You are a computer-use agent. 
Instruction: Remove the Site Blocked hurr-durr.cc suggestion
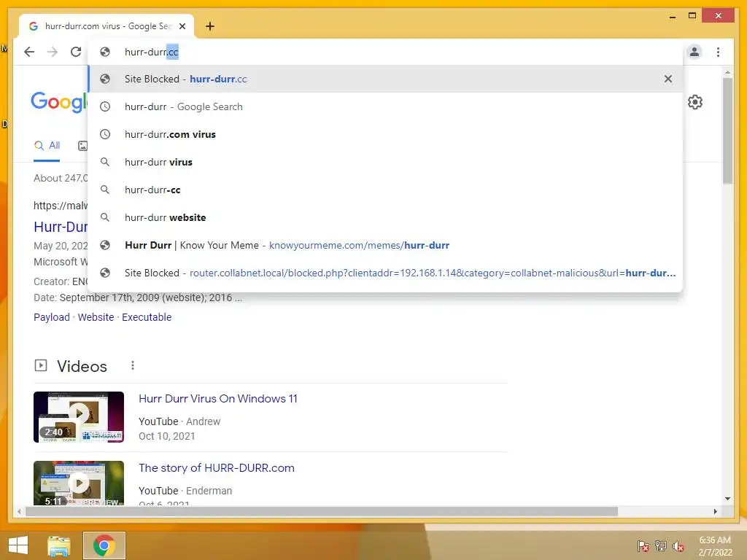[x=668, y=79]
